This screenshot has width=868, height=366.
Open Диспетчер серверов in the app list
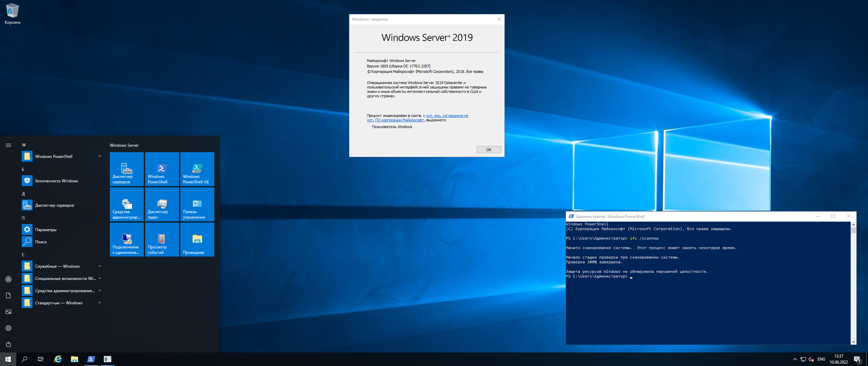click(62, 205)
